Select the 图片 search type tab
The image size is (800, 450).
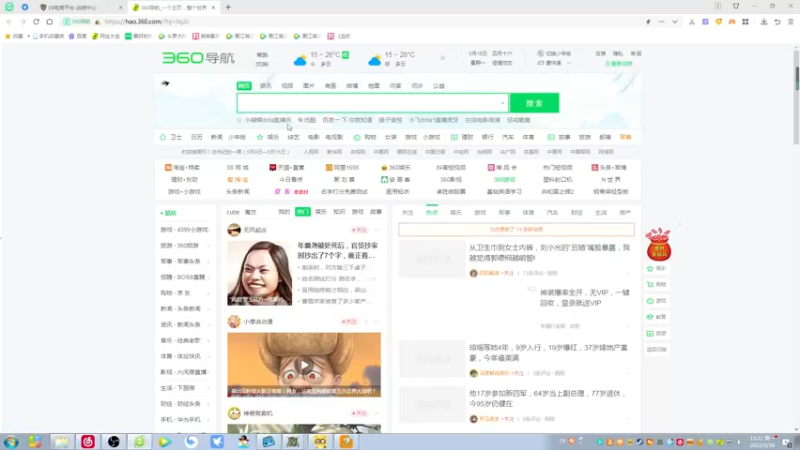coord(309,86)
